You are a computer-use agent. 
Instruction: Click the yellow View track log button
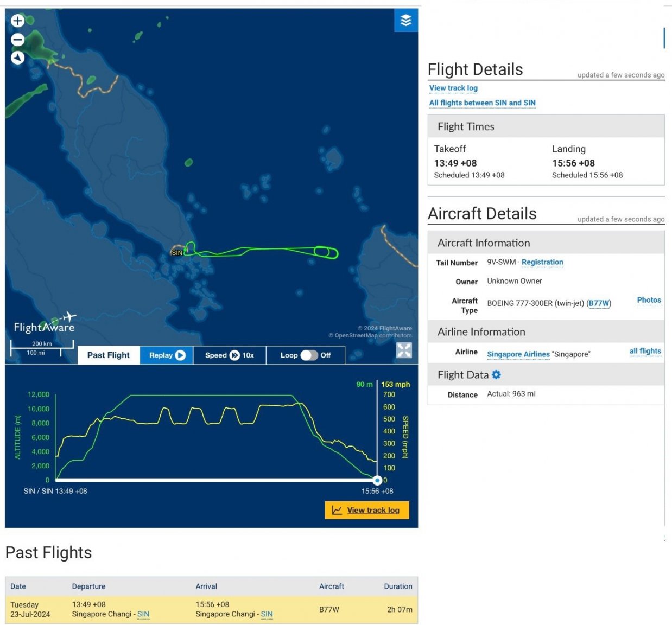367,510
